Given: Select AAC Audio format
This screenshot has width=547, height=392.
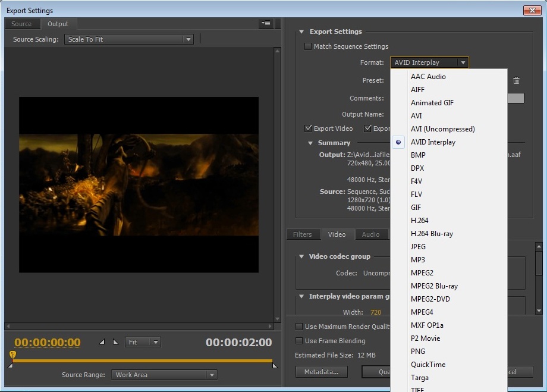Looking at the screenshot, I should tap(449, 77).
